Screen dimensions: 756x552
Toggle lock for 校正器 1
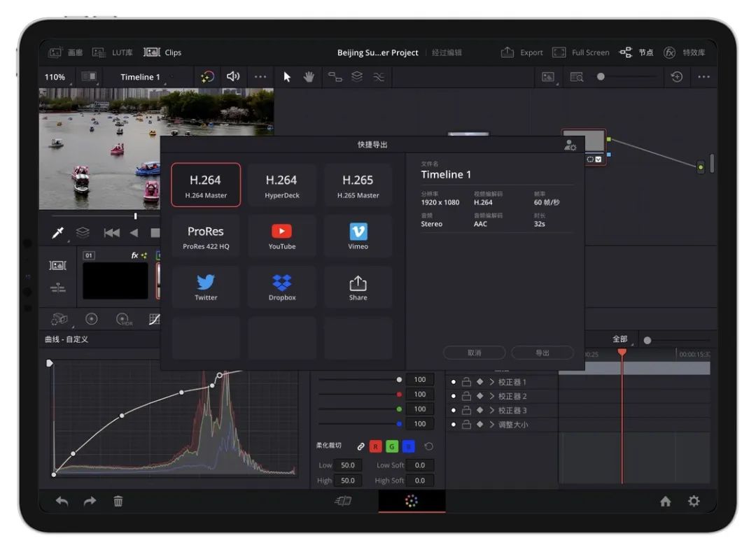466,382
